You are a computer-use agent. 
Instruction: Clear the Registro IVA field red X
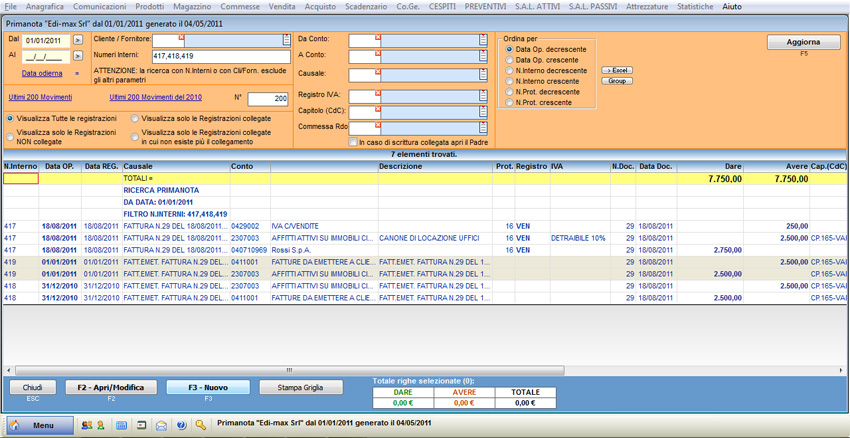pos(378,91)
